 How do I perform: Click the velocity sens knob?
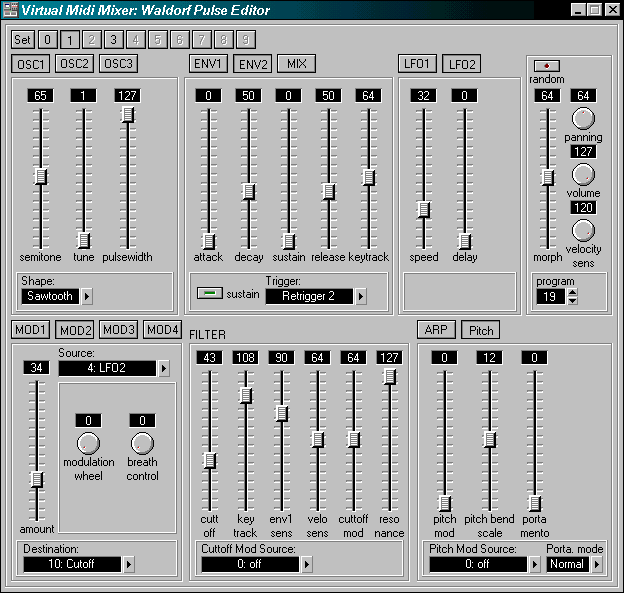[583, 230]
